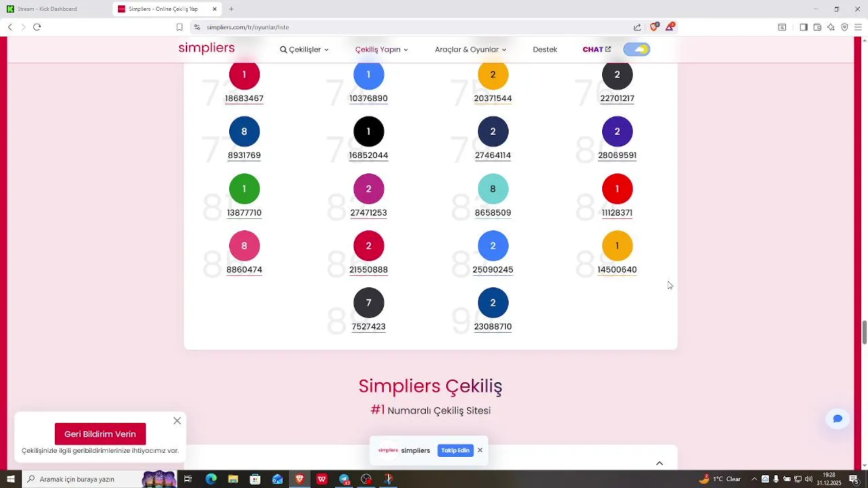Open entry number 25090245
868x488 pixels.
(x=493, y=270)
